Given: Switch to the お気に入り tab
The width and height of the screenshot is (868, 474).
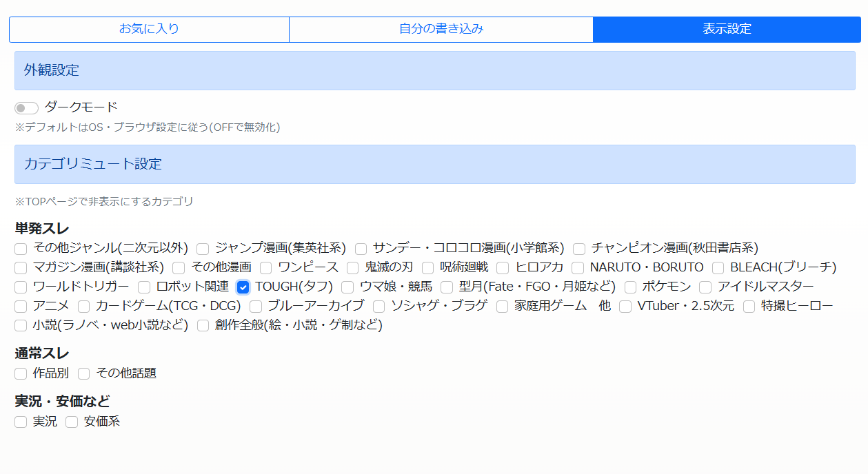Looking at the screenshot, I should (149, 29).
